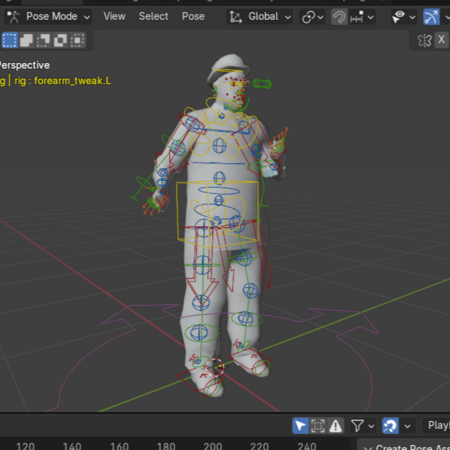Open the Select menu

[x=153, y=16]
